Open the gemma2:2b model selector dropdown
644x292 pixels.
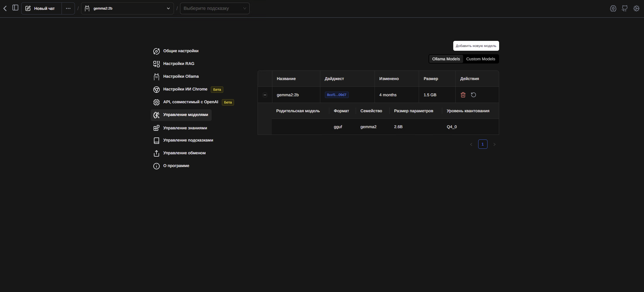coord(127,8)
